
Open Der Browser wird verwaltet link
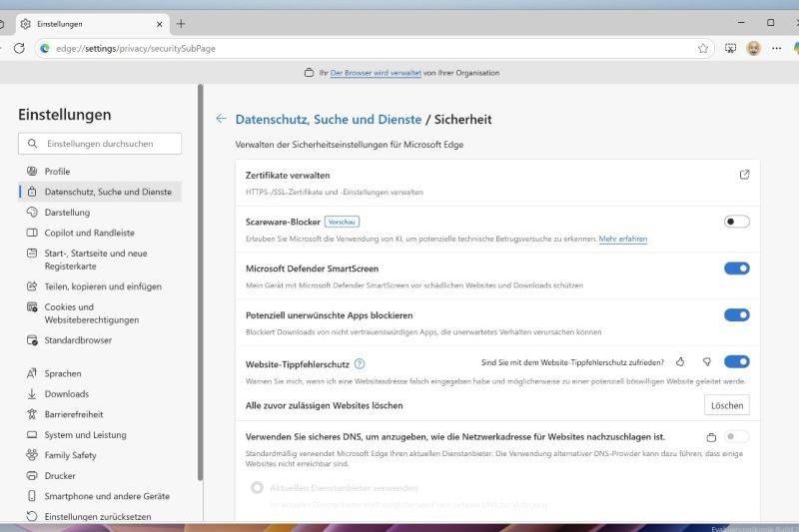click(376, 73)
